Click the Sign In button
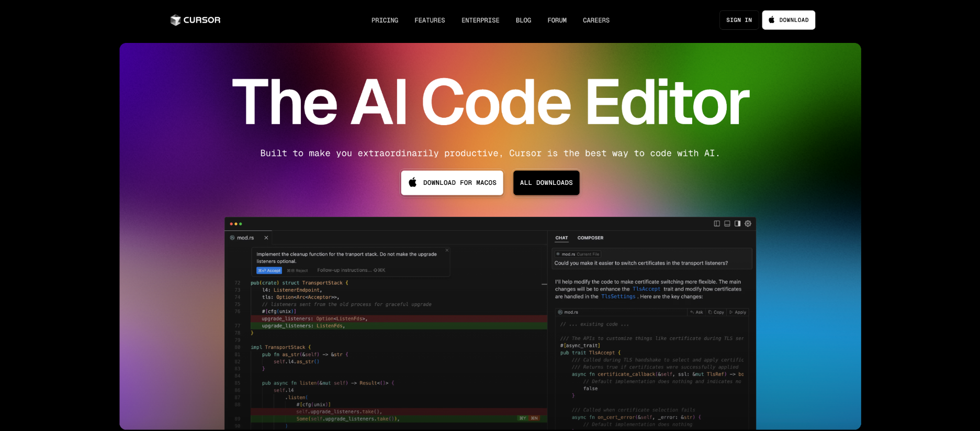This screenshot has width=980, height=431. pos(739,20)
